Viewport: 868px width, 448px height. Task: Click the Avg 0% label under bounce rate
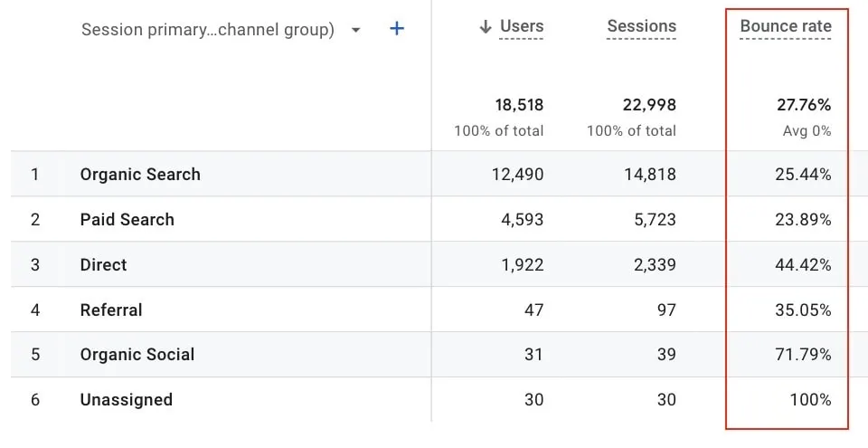807,131
